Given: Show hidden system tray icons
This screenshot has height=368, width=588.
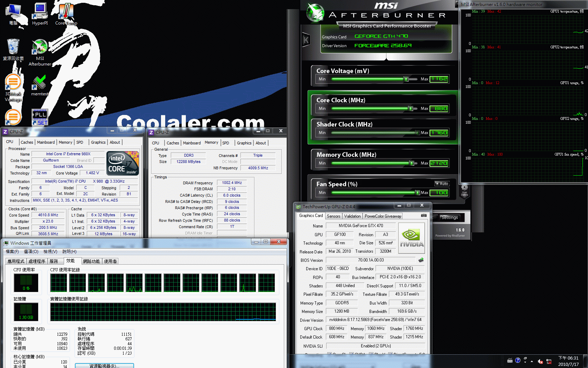Looking at the screenshot, I should (532, 361).
